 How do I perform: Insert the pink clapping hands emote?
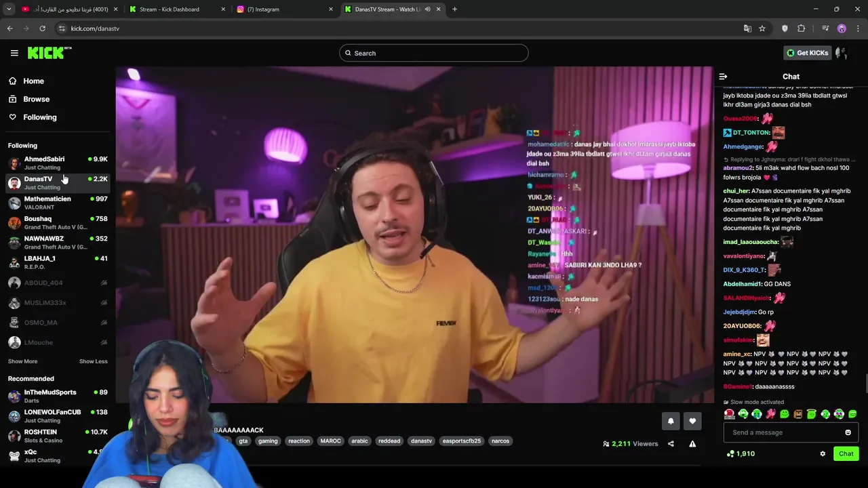[770, 414]
